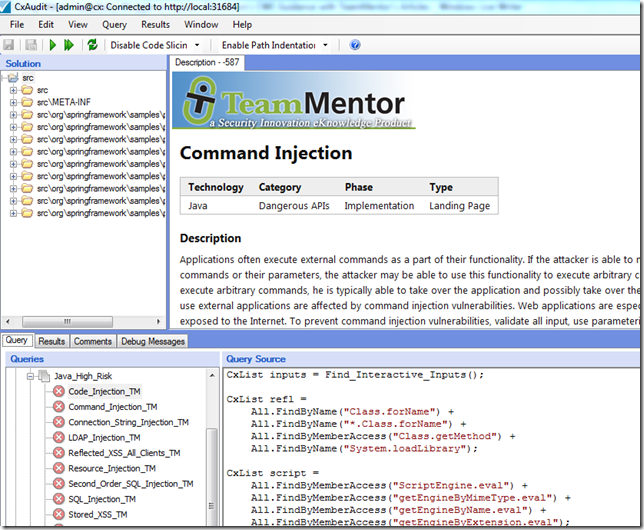The width and height of the screenshot is (644, 530).
Task: Click the green refresh arrows icon
Action: coord(92,45)
